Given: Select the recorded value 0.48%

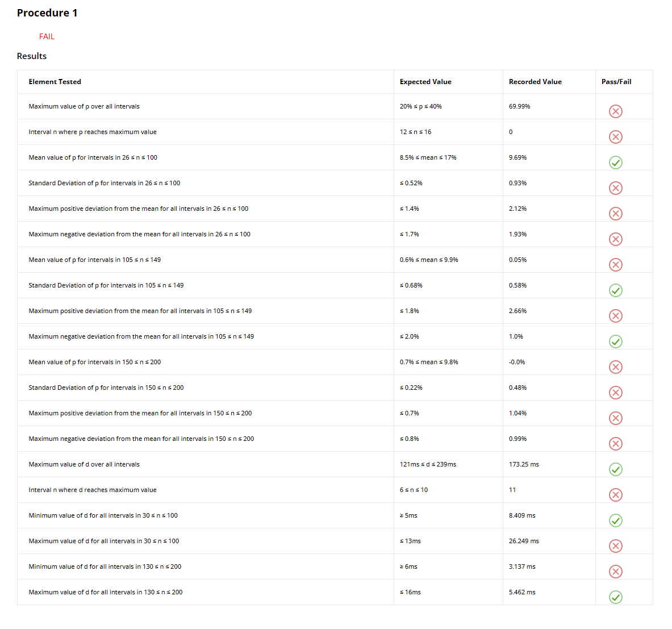Looking at the screenshot, I should tap(517, 388).
